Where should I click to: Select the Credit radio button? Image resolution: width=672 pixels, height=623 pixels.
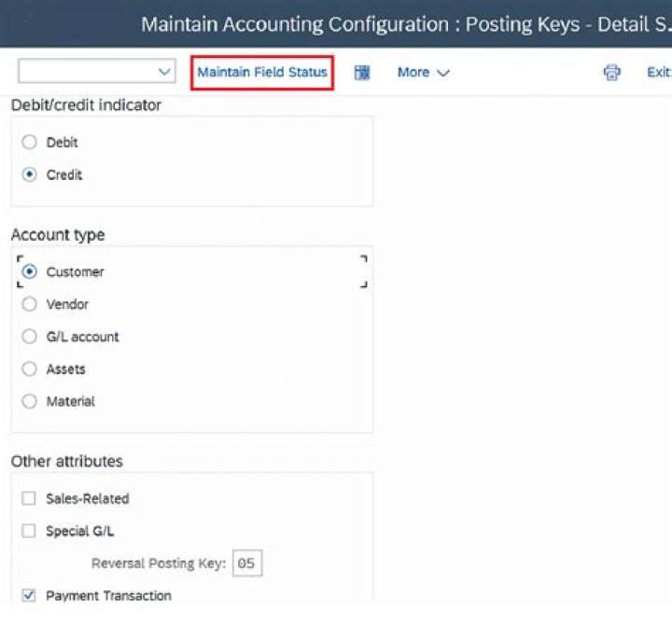pos(29,174)
